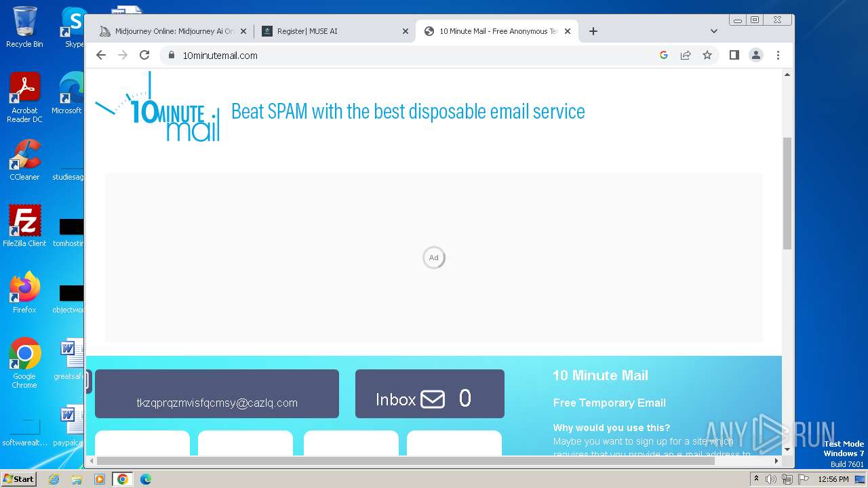
Task: Open the Microsoft Edge desktop shortcut
Action: (69, 94)
